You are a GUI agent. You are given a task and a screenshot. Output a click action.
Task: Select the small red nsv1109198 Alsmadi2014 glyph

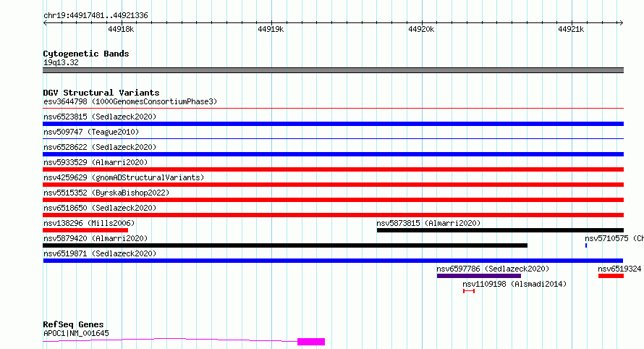(469, 291)
